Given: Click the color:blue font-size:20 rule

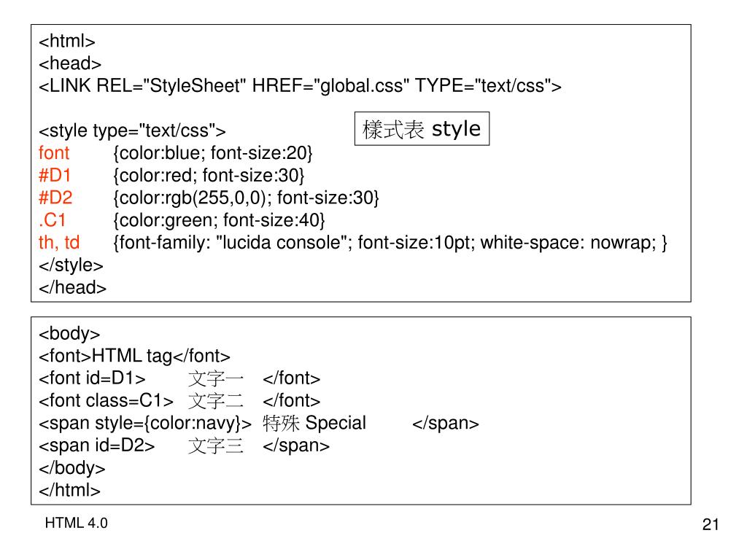Looking at the screenshot, I should coord(213,153).
